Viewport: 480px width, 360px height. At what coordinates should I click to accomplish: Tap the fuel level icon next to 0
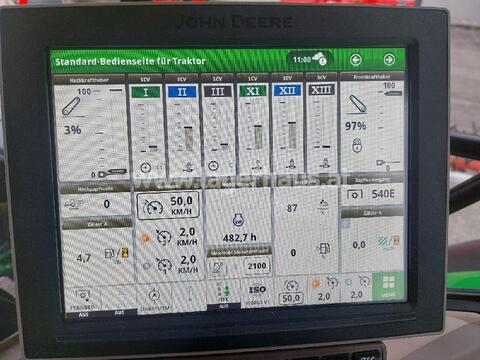tap(323, 249)
